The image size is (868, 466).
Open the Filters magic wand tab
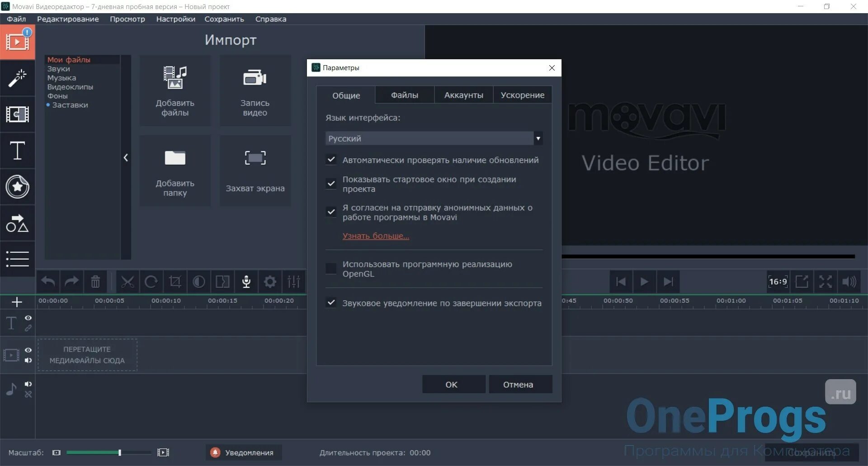click(x=17, y=78)
